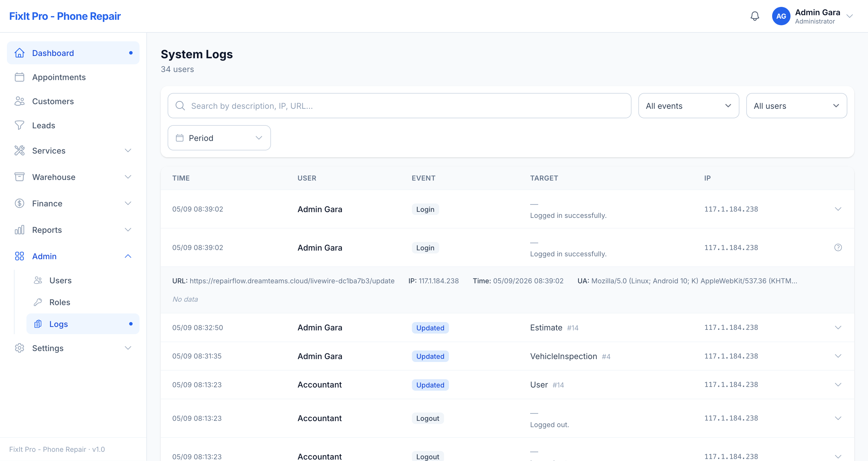Image resolution: width=868 pixels, height=461 pixels.
Task: Open Roles under Admin
Action: click(x=83, y=302)
